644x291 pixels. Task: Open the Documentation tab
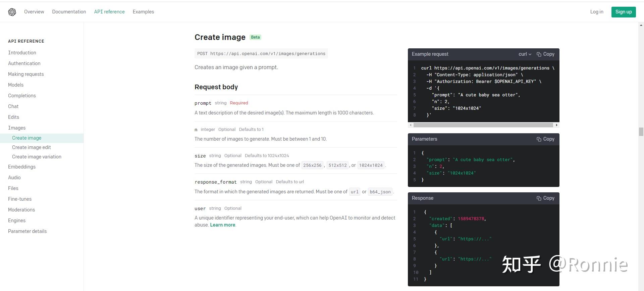coord(69,12)
